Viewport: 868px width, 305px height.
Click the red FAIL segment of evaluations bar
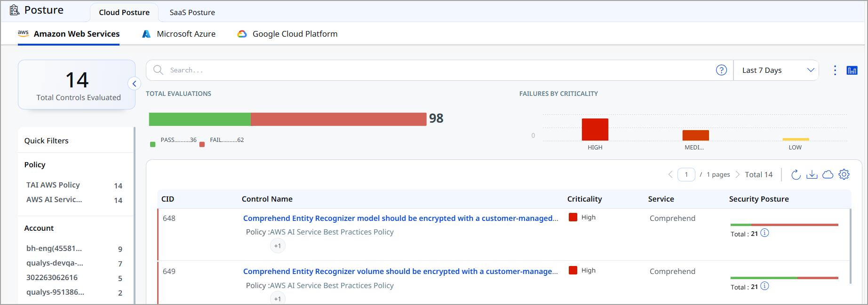339,119
